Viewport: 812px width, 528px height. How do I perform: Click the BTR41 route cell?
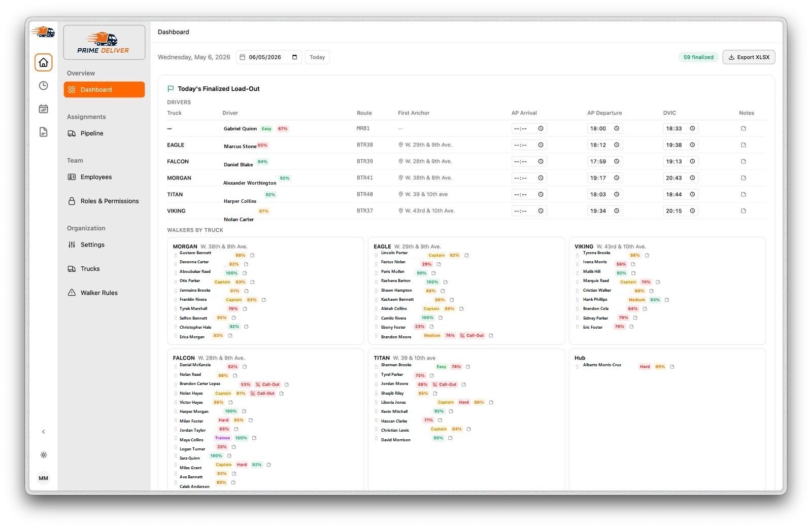(364, 178)
